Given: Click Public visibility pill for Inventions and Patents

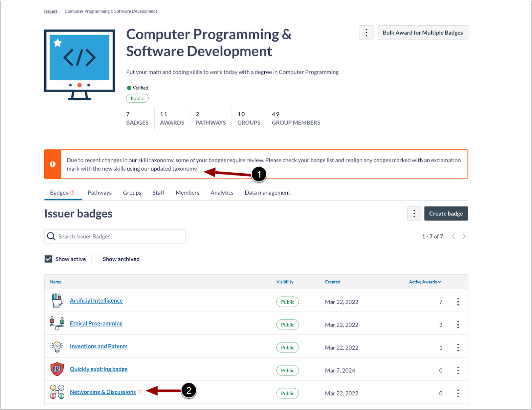Looking at the screenshot, I should coord(288,348).
